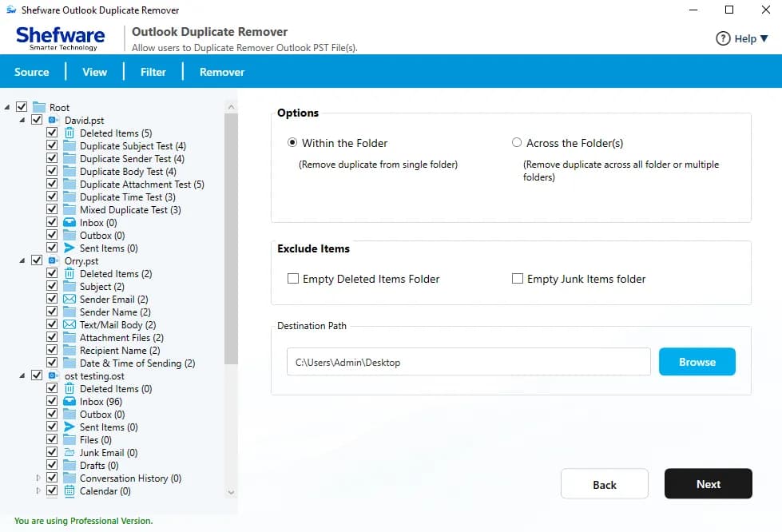This screenshot has width=782, height=532.
Task: Select the Subject (2) row
Action: tap(101, 287)
